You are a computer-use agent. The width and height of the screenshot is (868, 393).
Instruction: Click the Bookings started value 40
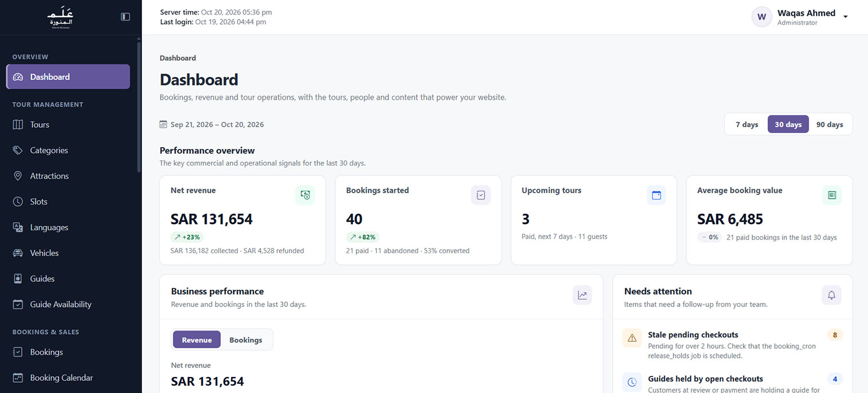354,219
